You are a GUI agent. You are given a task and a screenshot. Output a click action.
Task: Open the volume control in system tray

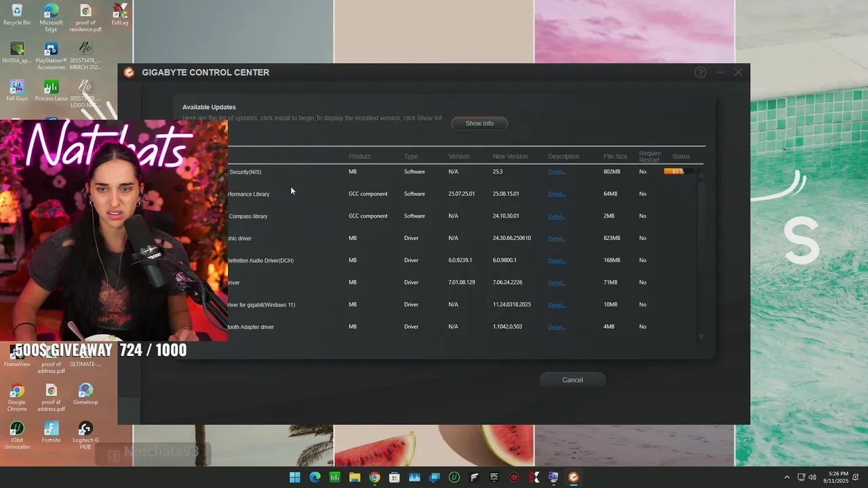click(812, 477)
